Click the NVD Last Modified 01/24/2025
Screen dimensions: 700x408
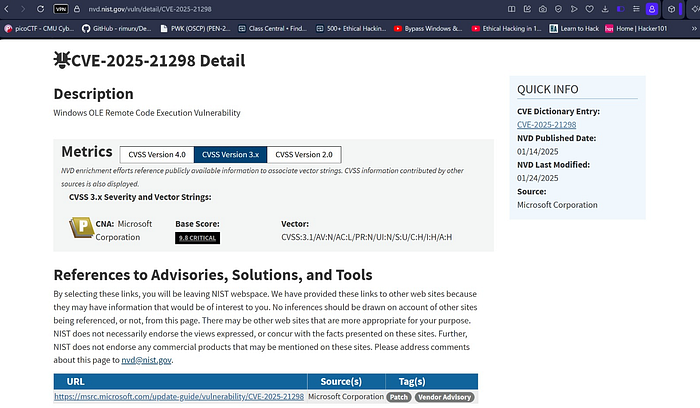(538, 178)
